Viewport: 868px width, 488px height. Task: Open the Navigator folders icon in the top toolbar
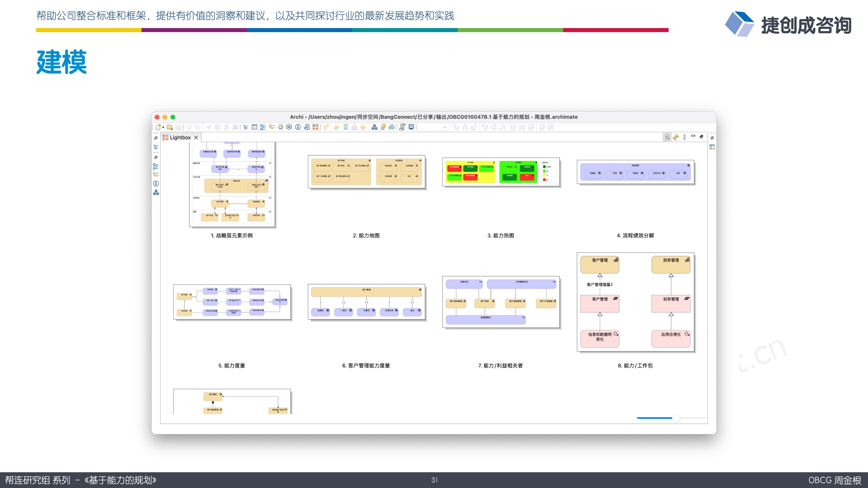click(x=272, y=127)
